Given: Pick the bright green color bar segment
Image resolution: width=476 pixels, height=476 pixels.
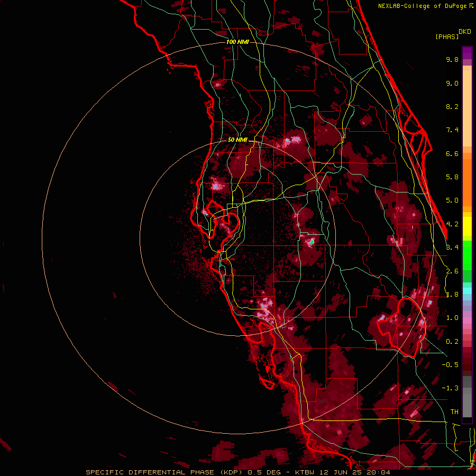Looking at the screenshot, I should 467,255.
